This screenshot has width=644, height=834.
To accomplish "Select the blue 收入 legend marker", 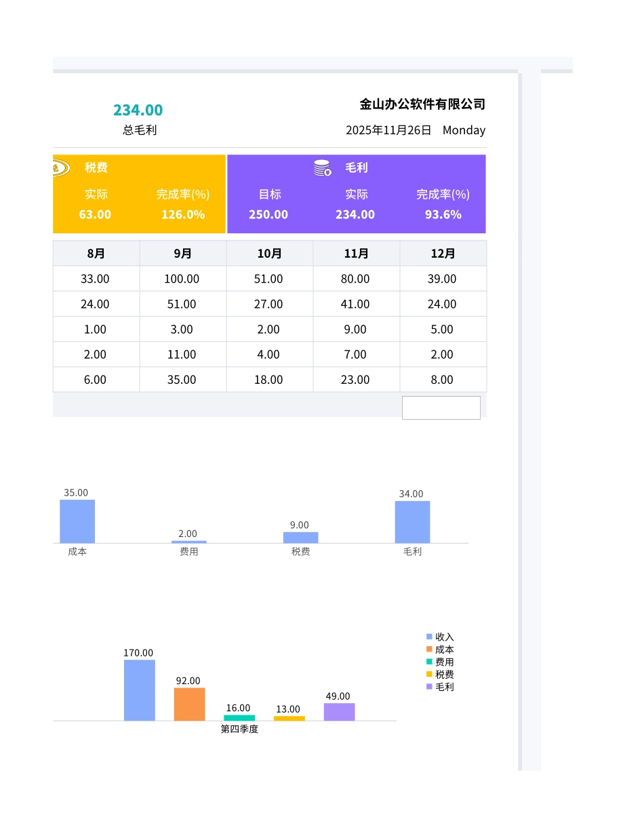I will [x=429, y=637].
